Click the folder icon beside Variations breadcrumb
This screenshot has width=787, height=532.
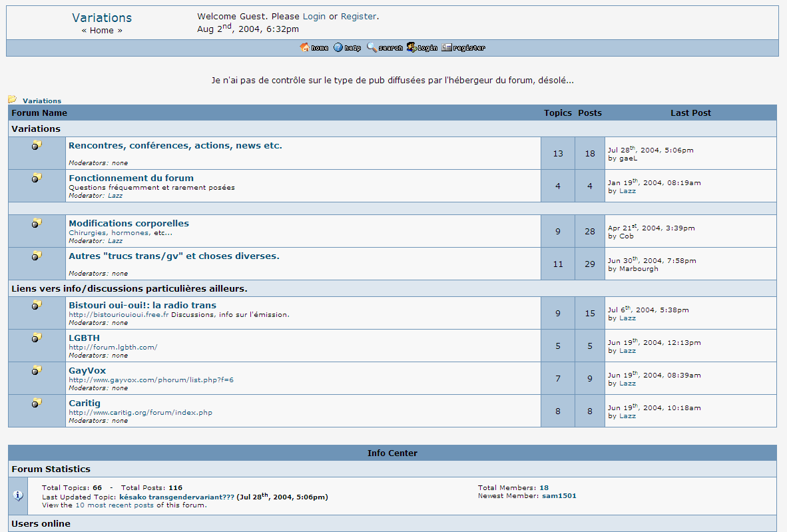click(13, 99)
